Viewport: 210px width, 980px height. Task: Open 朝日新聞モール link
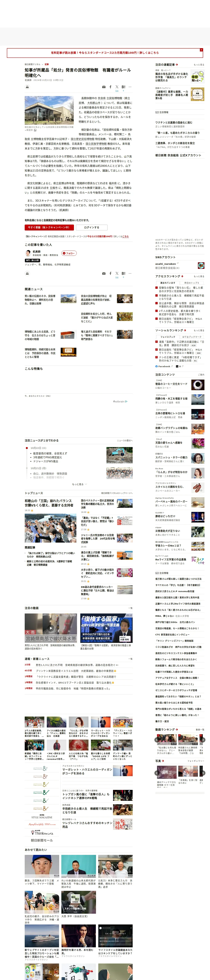pos(42,840)
